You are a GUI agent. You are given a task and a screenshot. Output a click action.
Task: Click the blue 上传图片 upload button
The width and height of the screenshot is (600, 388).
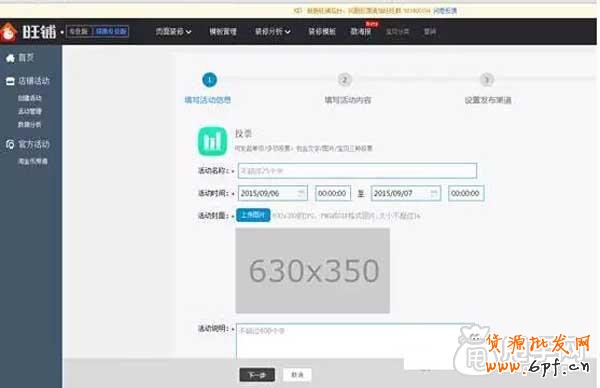tap(253, 215)
